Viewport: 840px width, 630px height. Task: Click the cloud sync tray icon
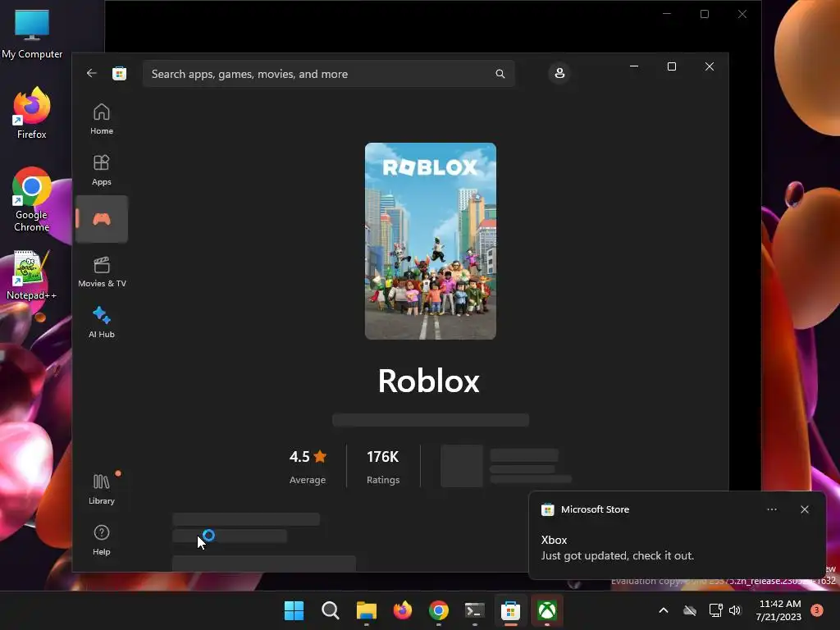[x=690, y=610]
